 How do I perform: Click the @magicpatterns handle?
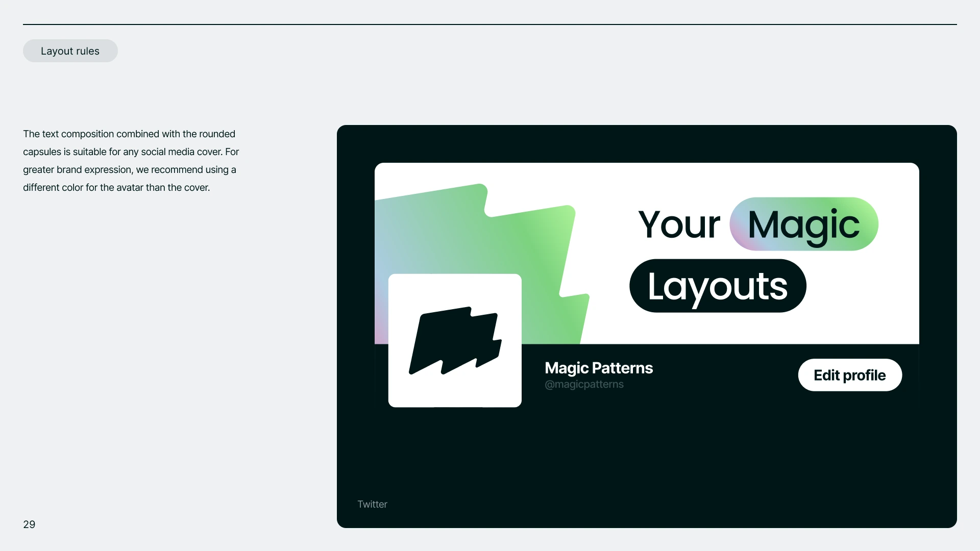click(x=584, y=384)
